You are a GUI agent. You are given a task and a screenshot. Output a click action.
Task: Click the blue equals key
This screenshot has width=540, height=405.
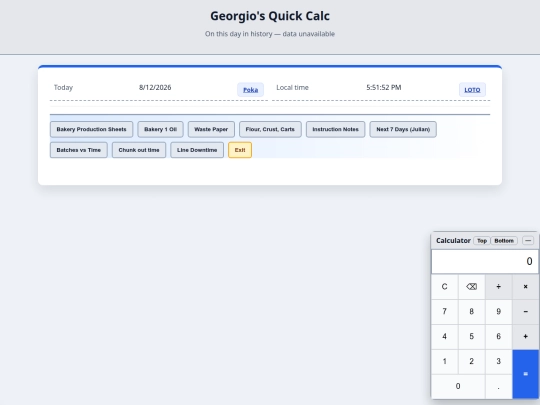(x=525, y=374)
